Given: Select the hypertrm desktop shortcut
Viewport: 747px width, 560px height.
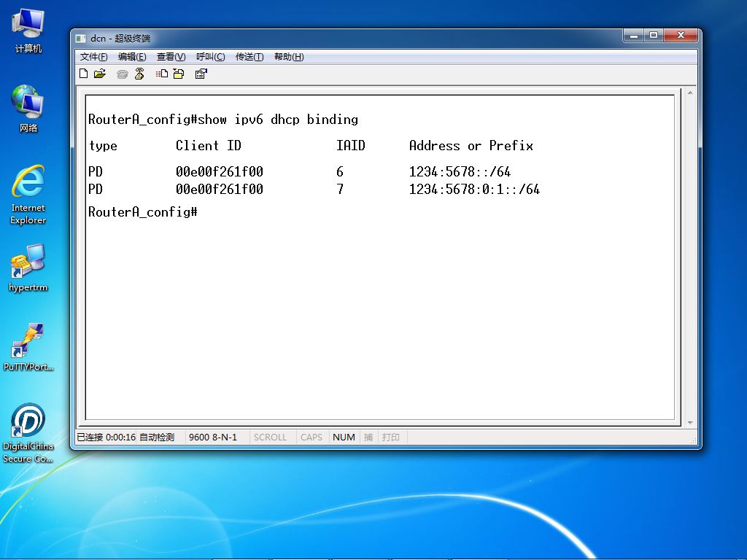Looking at the screenshot, I should [x=28, y=268].
